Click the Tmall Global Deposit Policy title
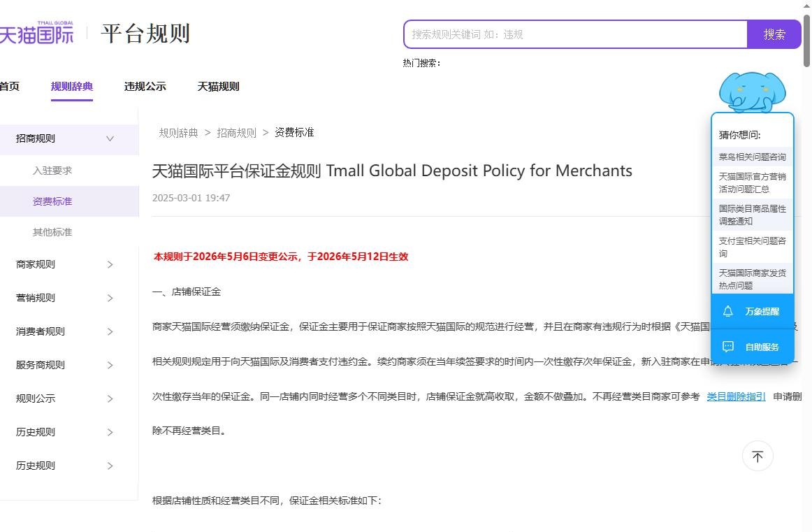This screenshot has width=812, height=532. (392, 171)
